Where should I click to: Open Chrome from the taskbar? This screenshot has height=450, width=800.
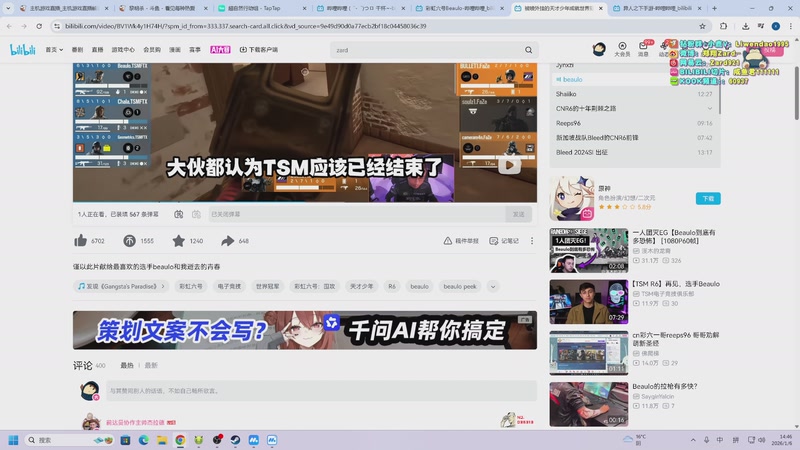[180, 440]
